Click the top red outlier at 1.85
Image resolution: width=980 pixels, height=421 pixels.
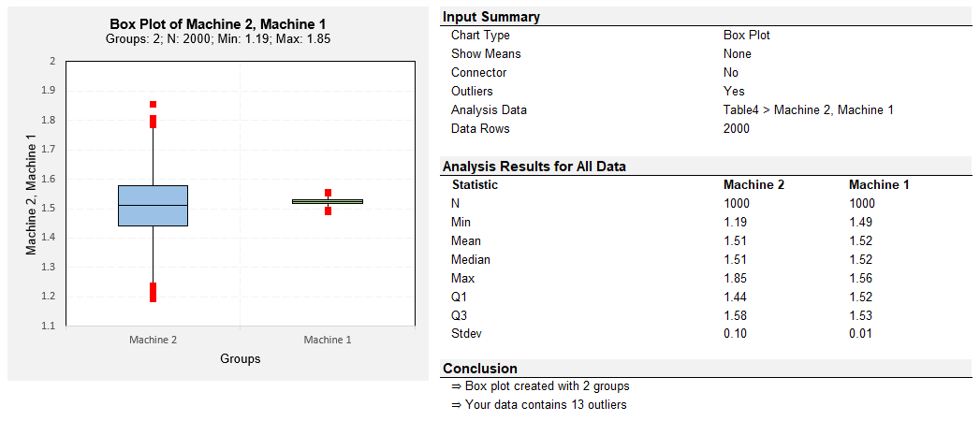[154, 104]
